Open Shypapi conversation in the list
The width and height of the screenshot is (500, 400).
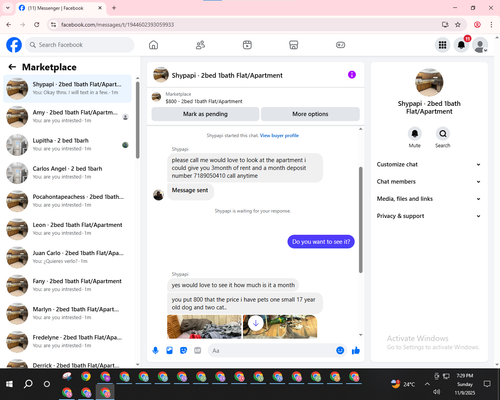click(x=68, y=88)
